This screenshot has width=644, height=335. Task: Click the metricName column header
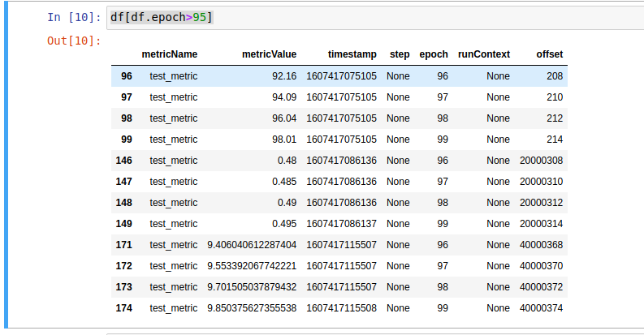click(170, 54)
